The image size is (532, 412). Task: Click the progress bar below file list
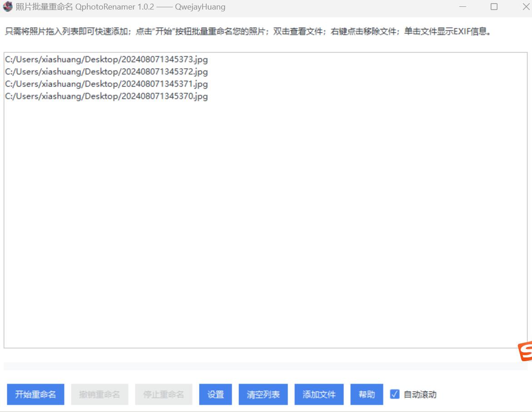tap(265, 366)
